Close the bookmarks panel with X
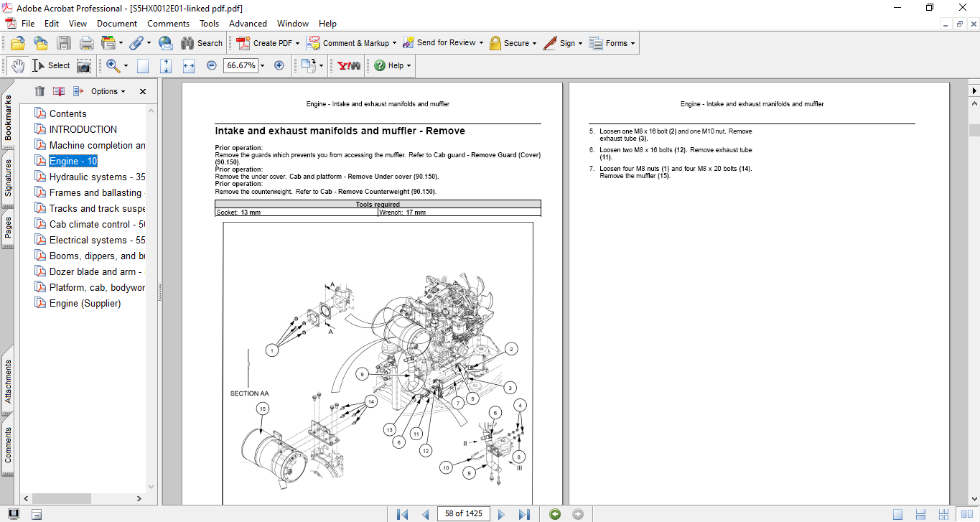The height and width of the screenshot is (522, 980). (143, 91)
